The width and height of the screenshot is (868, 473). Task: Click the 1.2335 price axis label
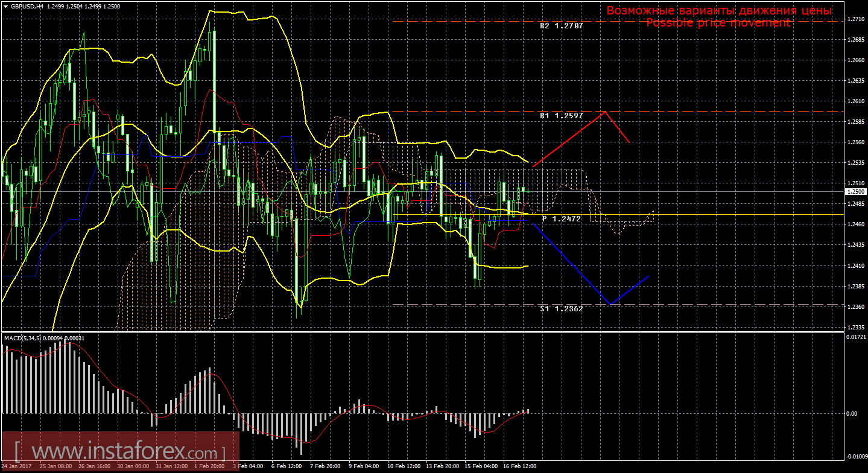click(x=855, y=327)
